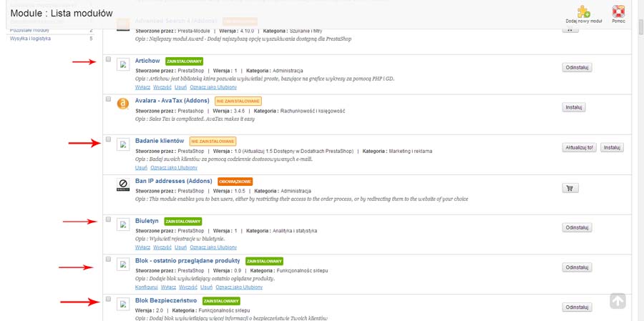Click the shopping cart button for Ban IP addresses
This screenshot has width=644, height=321.
coord(570,189)
